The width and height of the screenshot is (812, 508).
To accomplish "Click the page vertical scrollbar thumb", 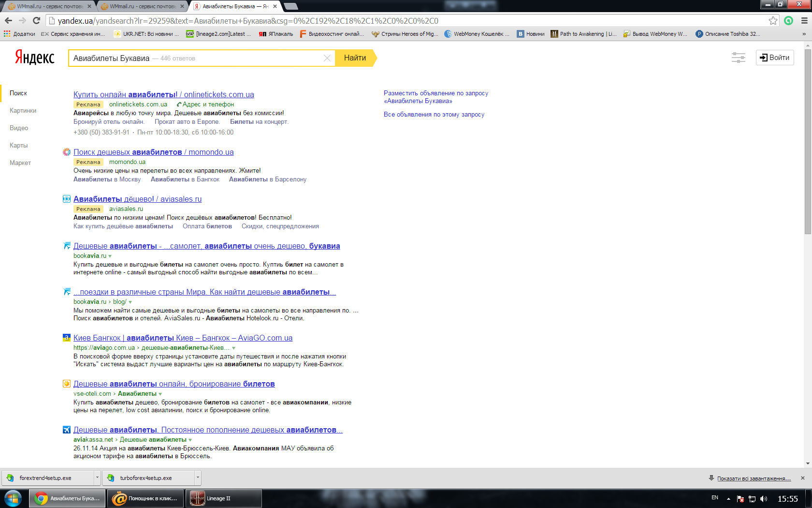I will 808,142.
